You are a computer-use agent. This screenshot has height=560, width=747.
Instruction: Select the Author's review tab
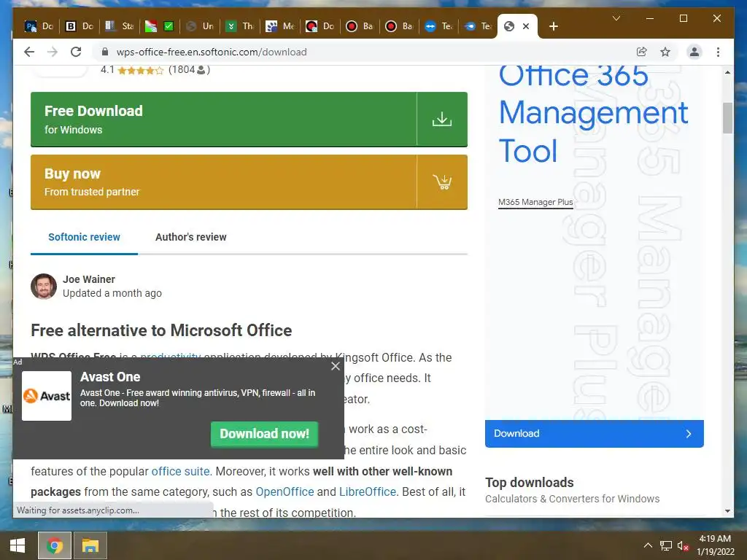coord(190,237)
